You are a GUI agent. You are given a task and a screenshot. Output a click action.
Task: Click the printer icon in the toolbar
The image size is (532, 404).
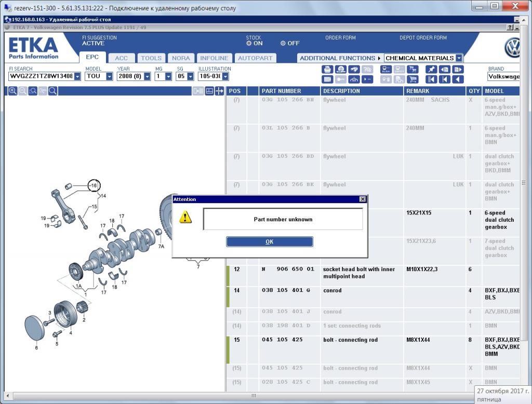[327, 70]
